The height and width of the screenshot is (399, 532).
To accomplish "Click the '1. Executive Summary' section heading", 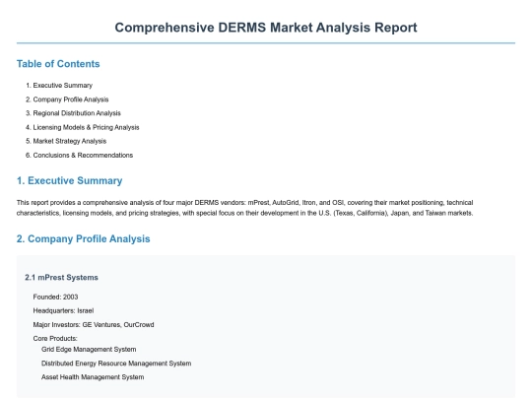I will tap(69, 181).
